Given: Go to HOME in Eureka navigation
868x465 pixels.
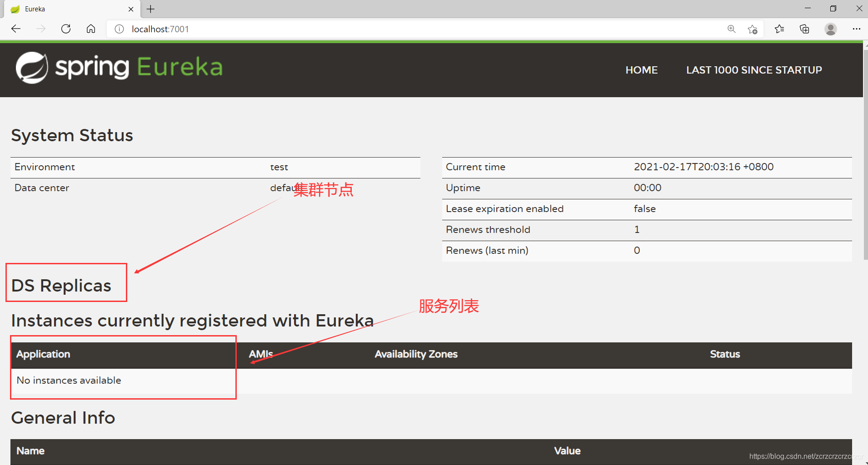Looking at the screenshot, I should (x=641, y=70).
